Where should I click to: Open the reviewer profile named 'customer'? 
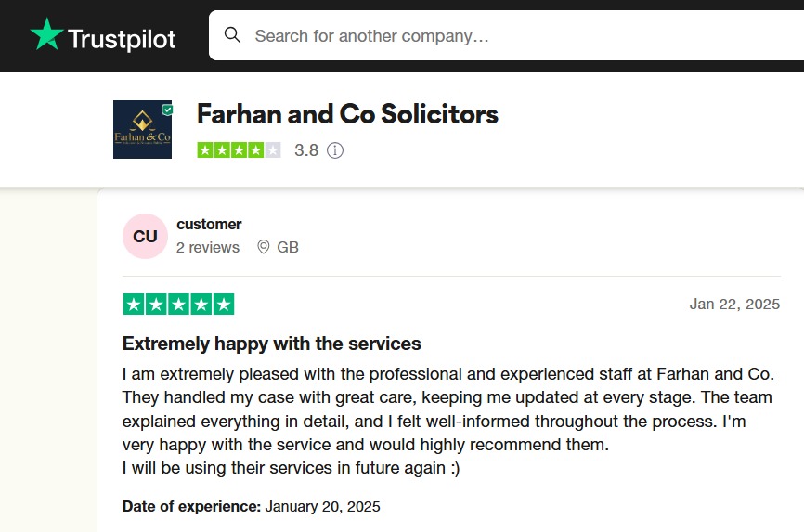point(209,224)
